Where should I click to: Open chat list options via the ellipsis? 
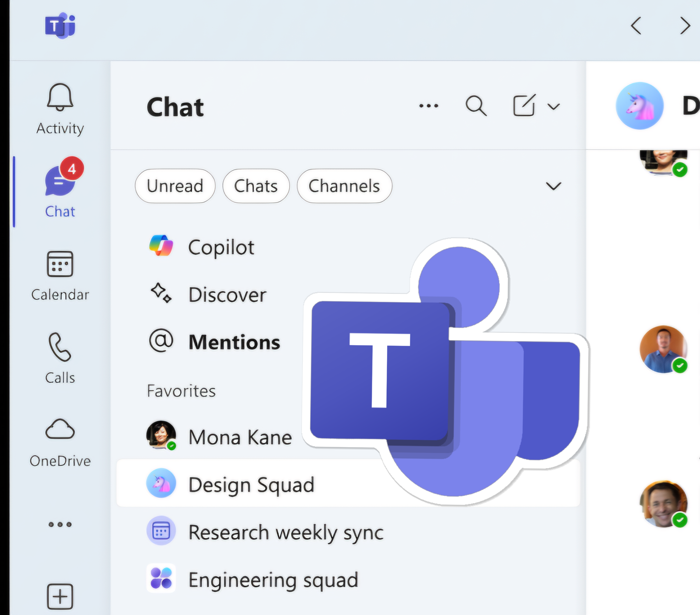click(429, 106)
